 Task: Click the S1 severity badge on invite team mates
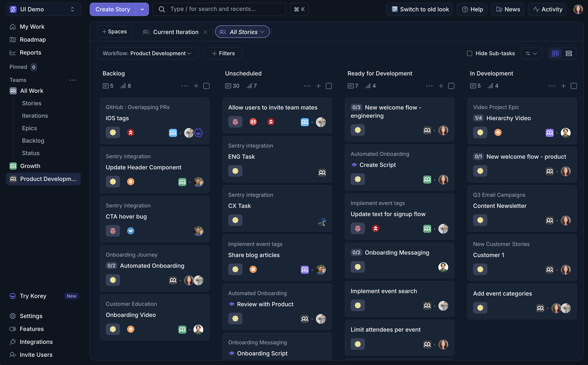(253, 122)
